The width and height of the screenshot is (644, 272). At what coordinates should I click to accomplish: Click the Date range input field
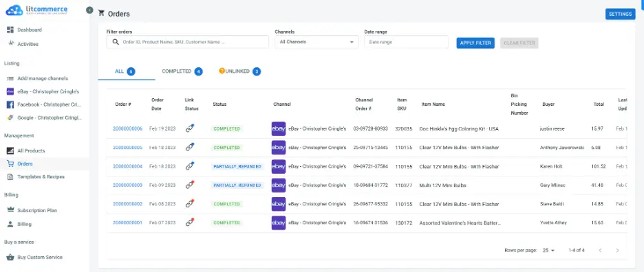point(406,42)
